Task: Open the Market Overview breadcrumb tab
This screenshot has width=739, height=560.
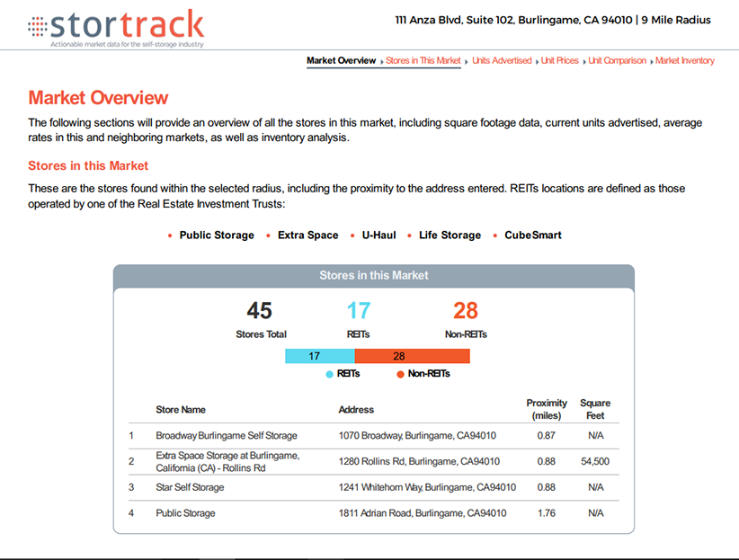Action: (x=342, y=60)
